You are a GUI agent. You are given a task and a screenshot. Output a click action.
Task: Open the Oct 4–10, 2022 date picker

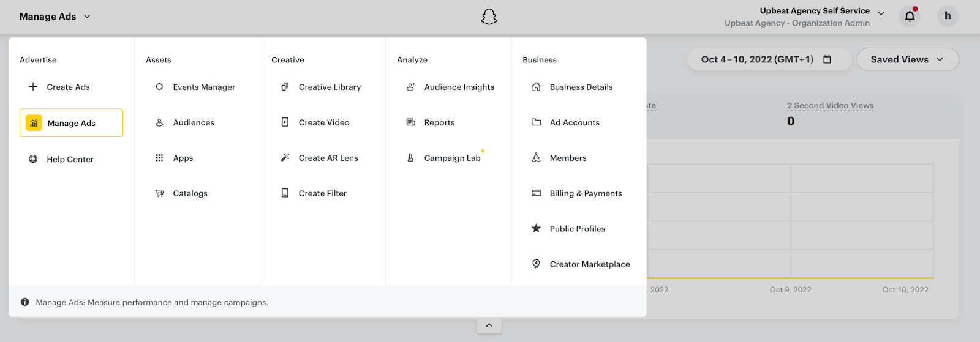click(769, 59)
